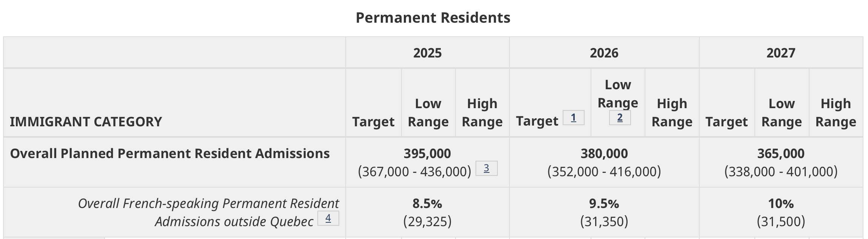
Task: Click the High Range header under 2026
Action: coord(672,113)
